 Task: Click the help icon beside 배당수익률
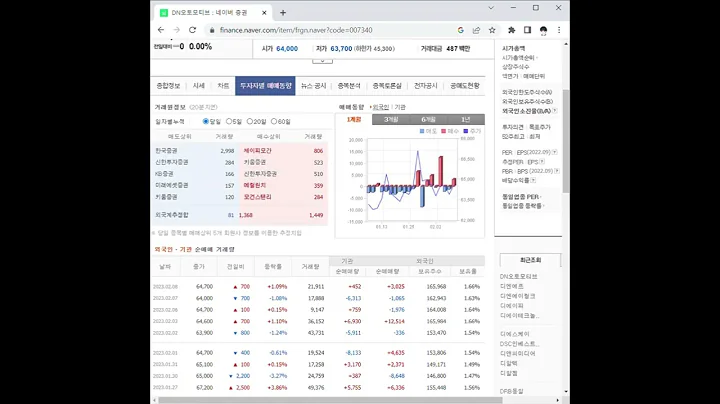coord(533,180)
